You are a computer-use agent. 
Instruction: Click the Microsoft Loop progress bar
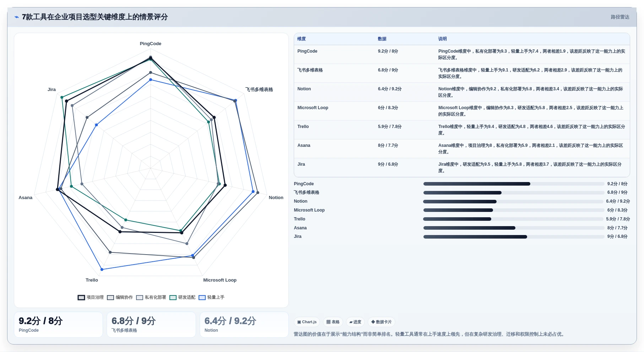pyautogui.click(x=514, y=210)
